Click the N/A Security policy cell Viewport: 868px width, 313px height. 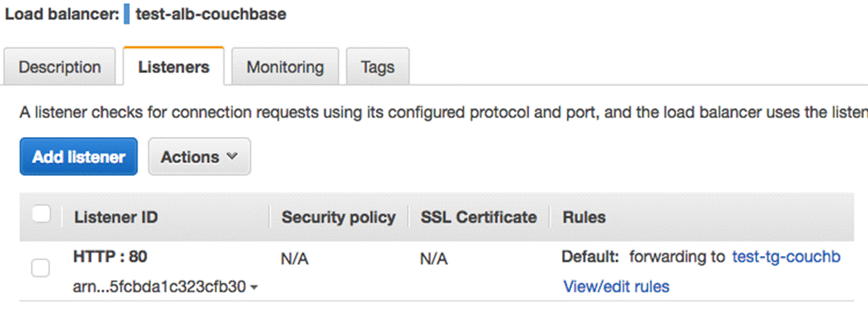tap(294, 259)
